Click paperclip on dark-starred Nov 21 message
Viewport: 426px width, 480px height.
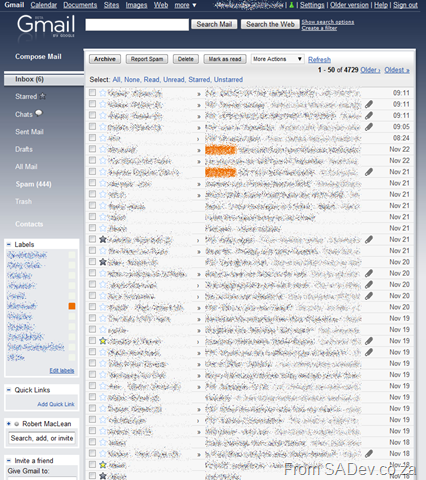[369, 239]
